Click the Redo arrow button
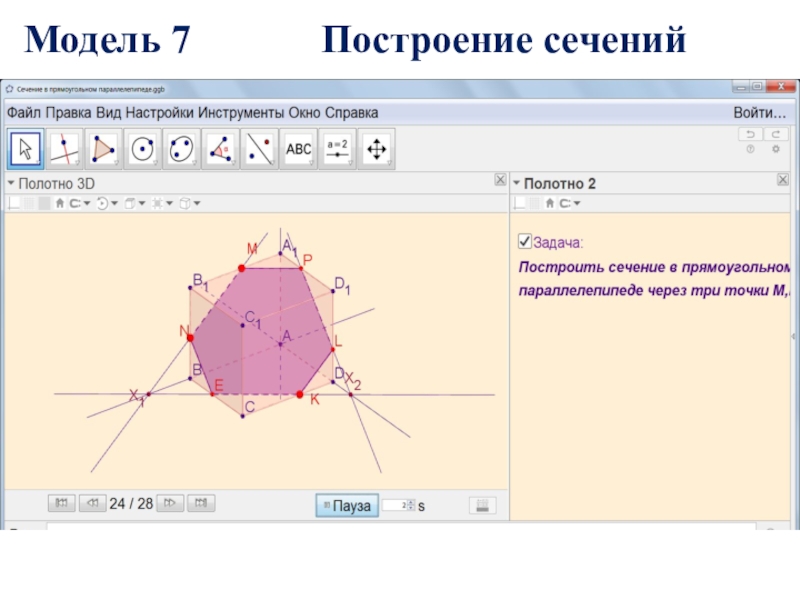This screenshot has width=800, height=600. (776, 134)
